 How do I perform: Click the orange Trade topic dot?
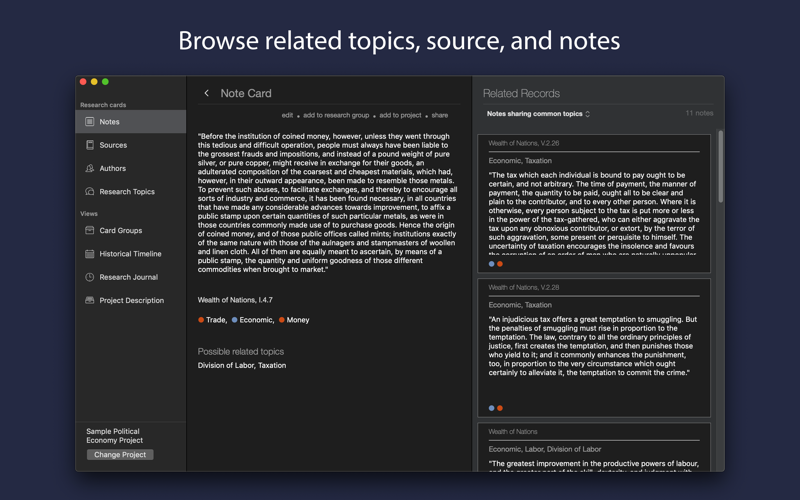(201, 320)
